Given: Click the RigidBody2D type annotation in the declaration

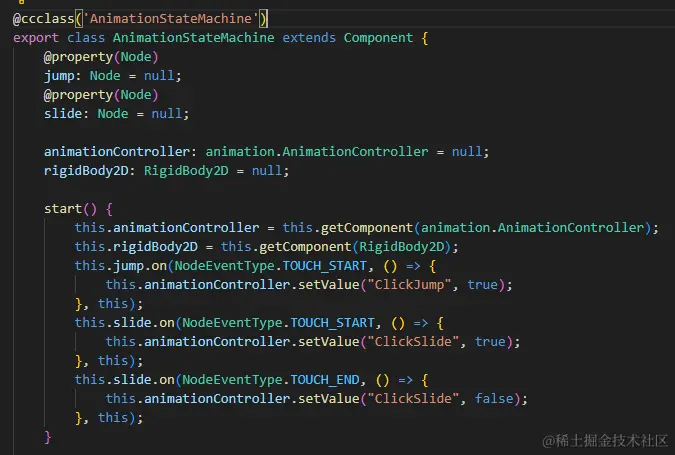Looking at the screenshot, I should coord(186,171).
